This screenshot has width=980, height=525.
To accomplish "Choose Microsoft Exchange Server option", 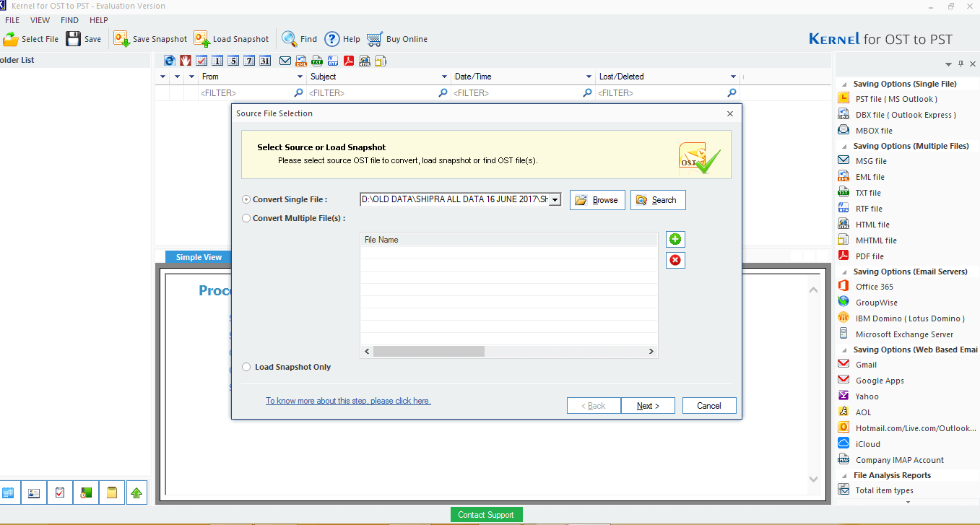I will (x=904, y=334).
